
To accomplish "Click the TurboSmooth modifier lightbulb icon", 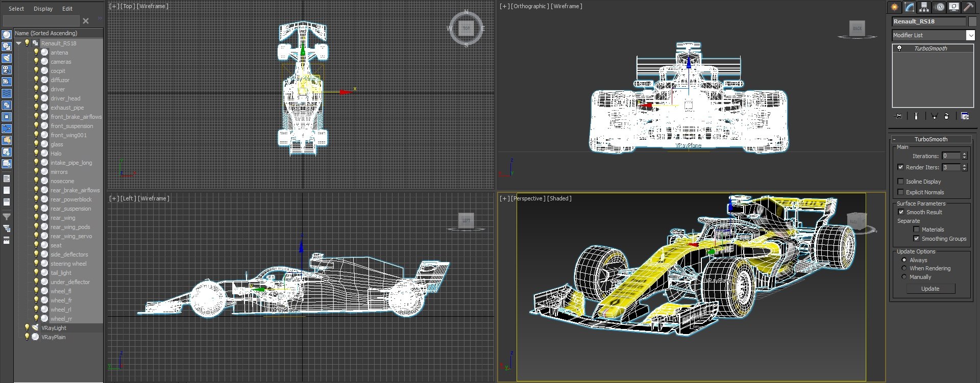I will pyautogui.click(x=899, y=48).
